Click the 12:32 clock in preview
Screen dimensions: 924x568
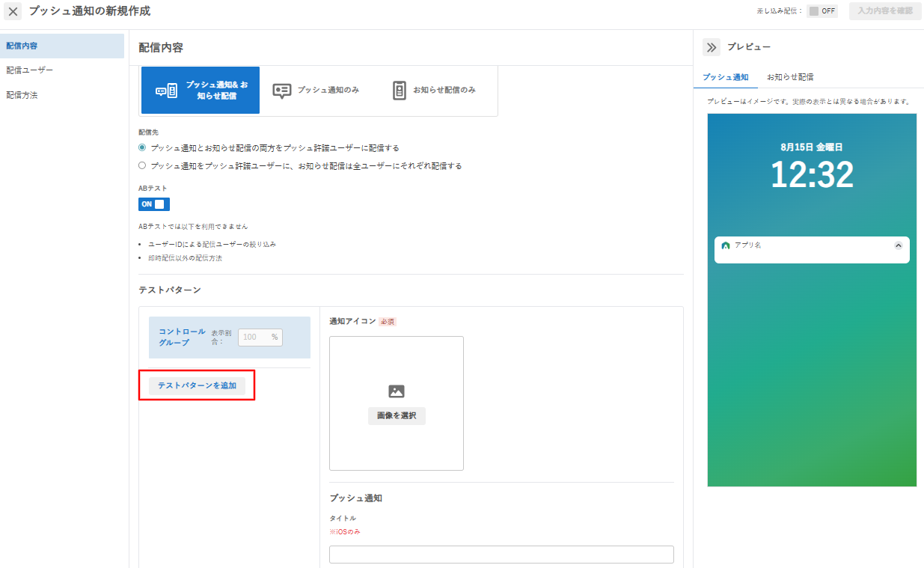pos(812,175)
